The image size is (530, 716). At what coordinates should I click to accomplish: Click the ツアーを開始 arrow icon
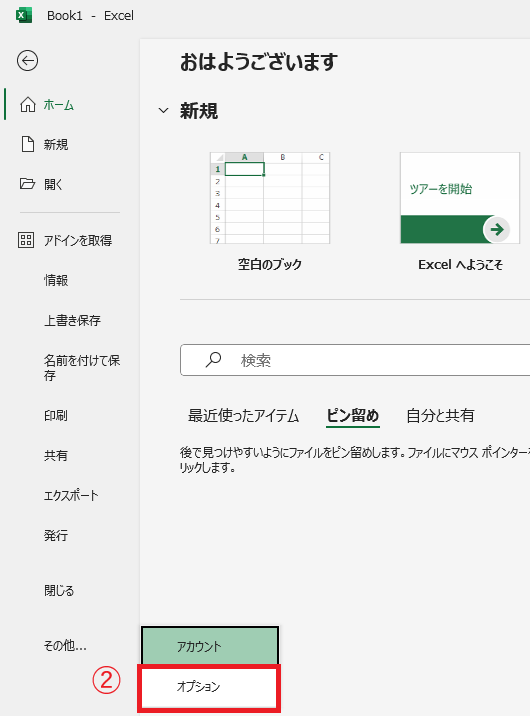(497, 229)
